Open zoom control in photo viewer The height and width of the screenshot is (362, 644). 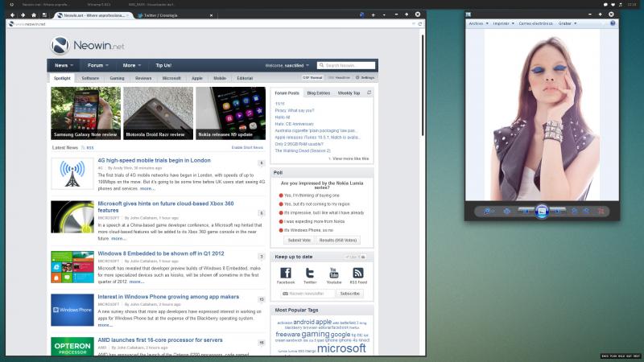click(x=488, y=211)
